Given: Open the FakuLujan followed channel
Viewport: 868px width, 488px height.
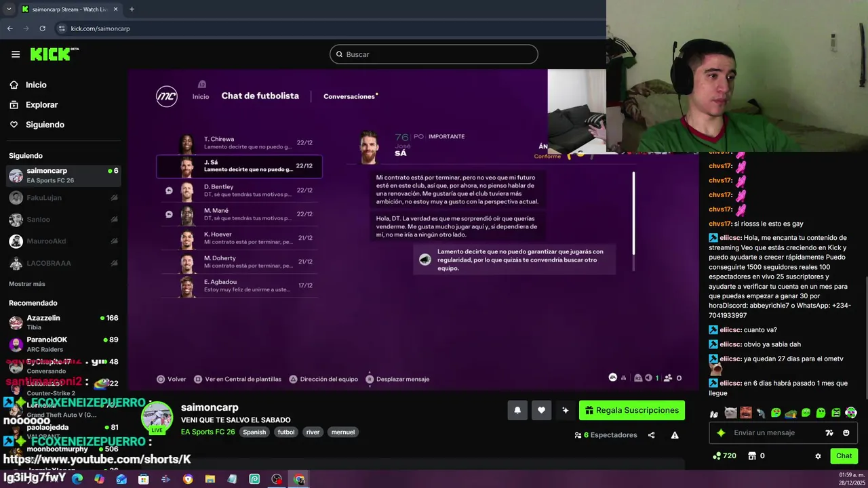Looking at the screenshot, I should click(63, 198).
